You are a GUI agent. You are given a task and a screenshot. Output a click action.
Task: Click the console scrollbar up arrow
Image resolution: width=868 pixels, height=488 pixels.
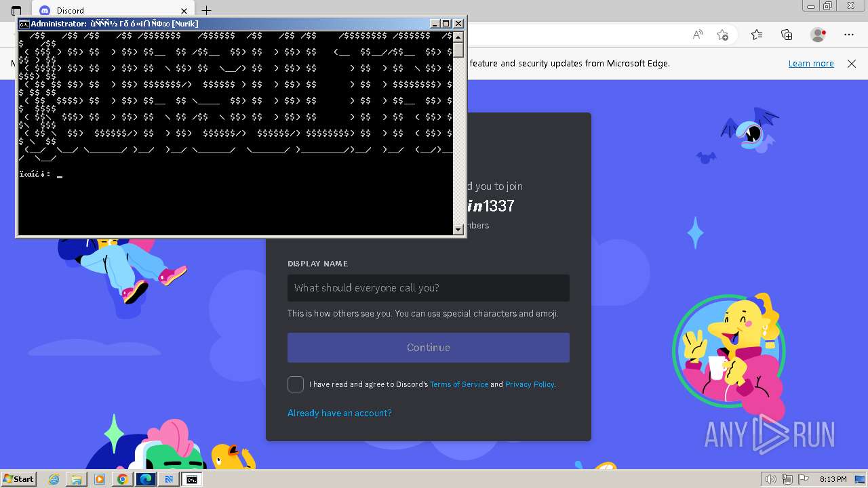(x=458, y=37)
